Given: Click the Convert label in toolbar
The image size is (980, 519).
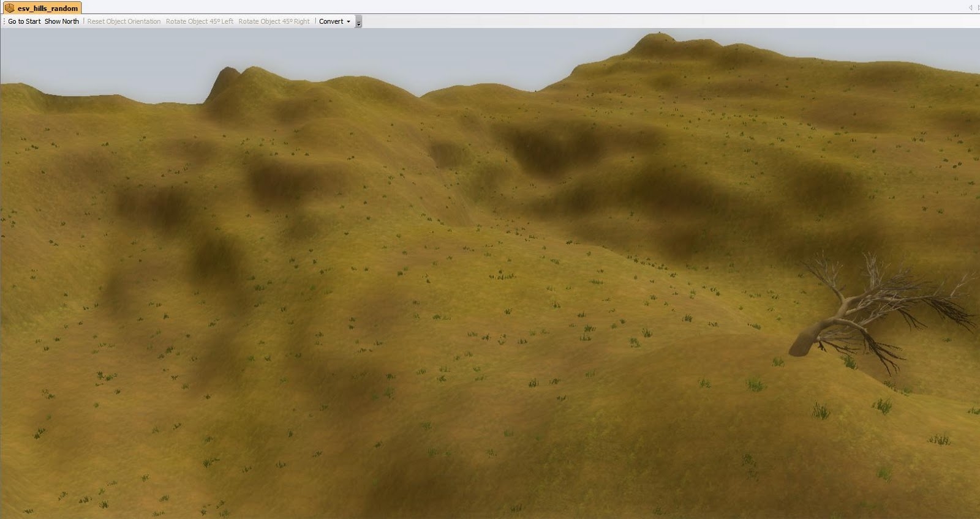Looking at the screenshot, I should 331,21.
